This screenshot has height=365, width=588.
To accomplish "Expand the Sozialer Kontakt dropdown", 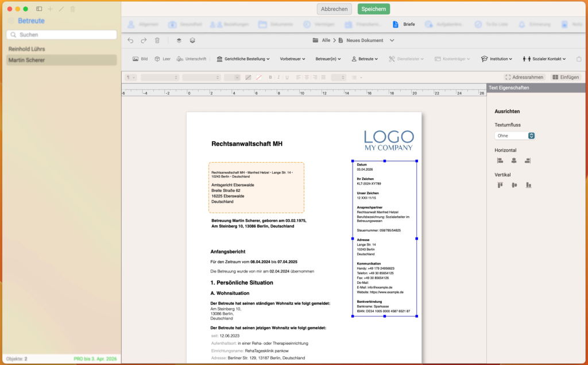I will 544,59.
